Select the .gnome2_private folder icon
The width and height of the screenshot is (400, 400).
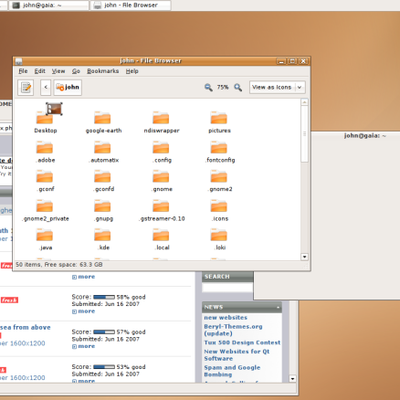(45, 206)
